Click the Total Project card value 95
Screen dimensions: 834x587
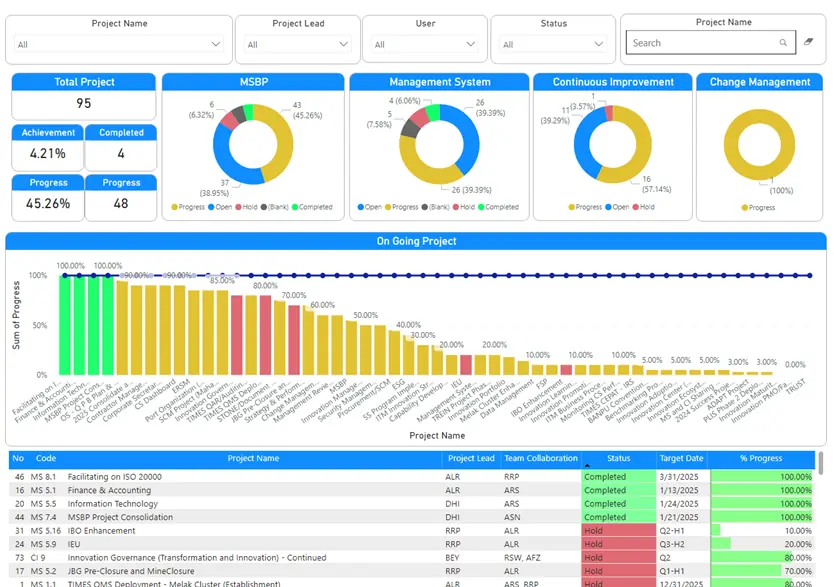pos(84,103)
